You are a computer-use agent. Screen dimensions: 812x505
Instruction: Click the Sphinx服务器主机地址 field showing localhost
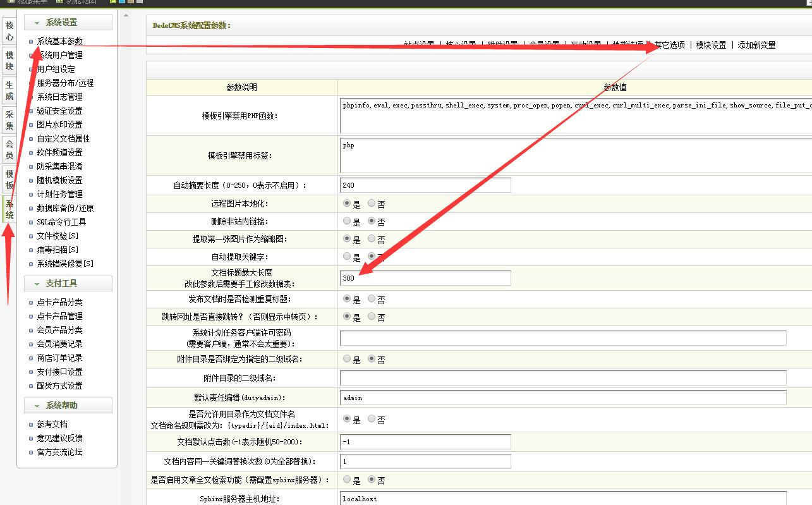(x=563, y=498)
